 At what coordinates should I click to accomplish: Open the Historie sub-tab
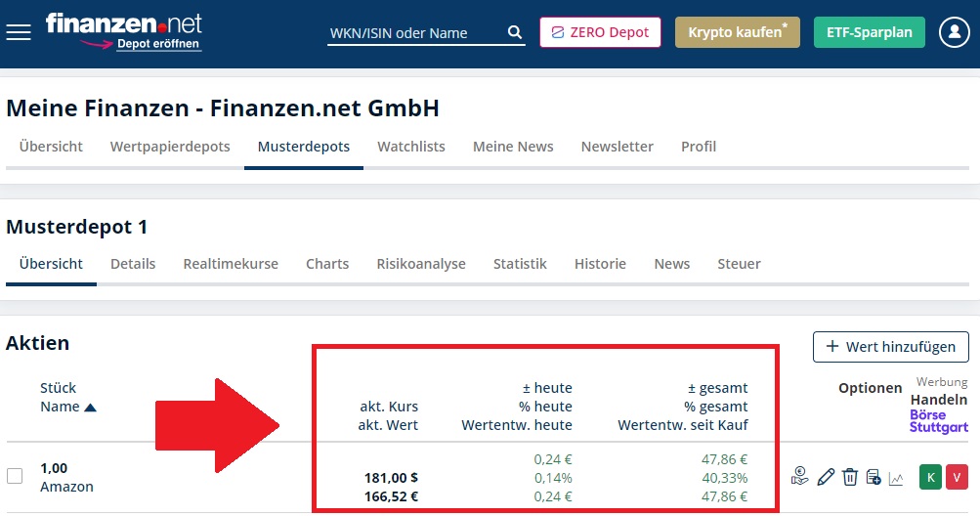click(x=600, y=264)
